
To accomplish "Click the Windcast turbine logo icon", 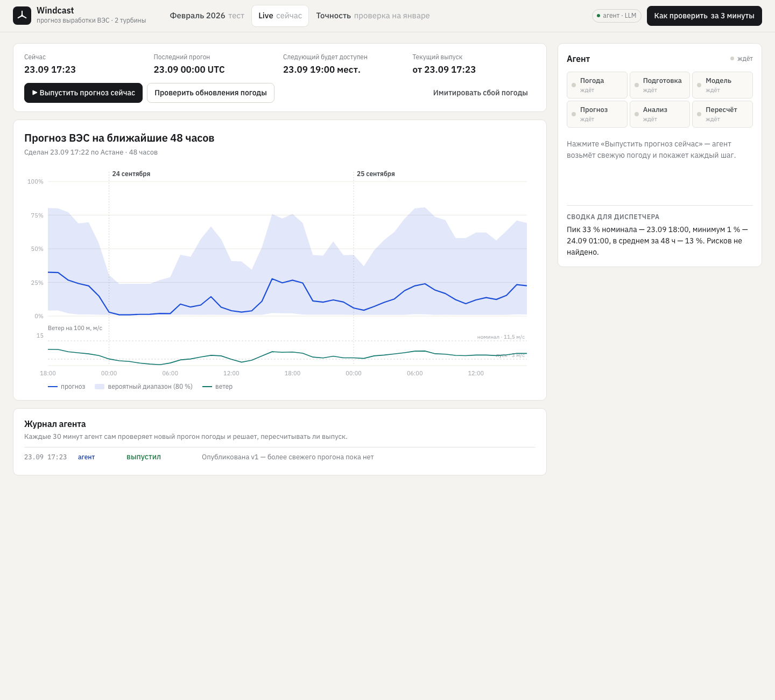I will pyautogui.click(x=22, y=16).
